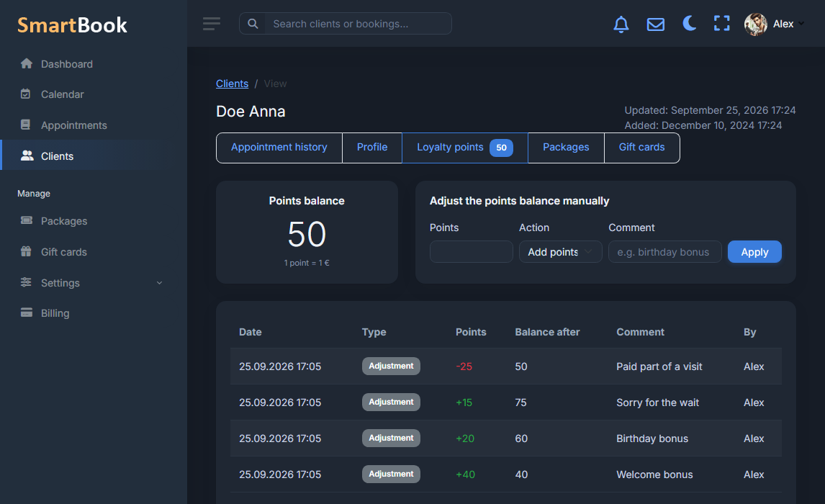Switch to the Profile tab
The height and width of the screenshot is (504, 825).
coord(372,148)
